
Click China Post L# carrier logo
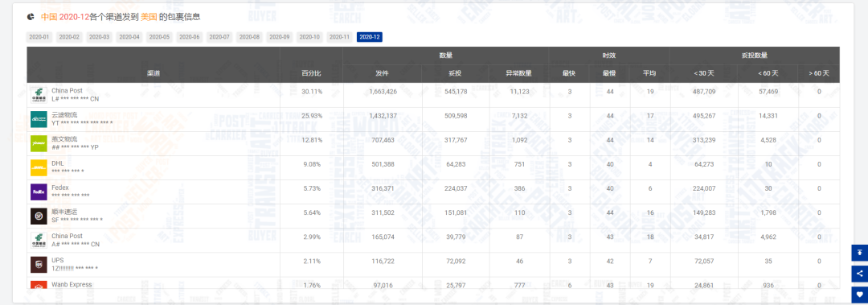pos(39,96)
